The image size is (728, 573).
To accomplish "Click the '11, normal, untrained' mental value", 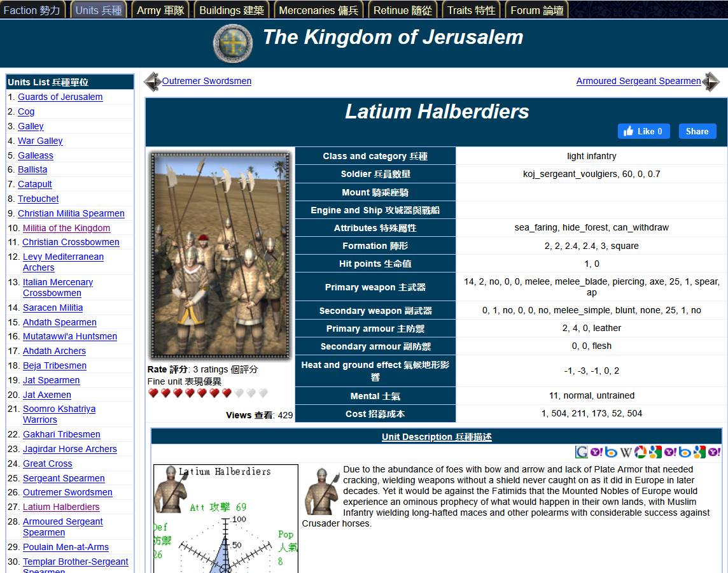I will [592, 395].
